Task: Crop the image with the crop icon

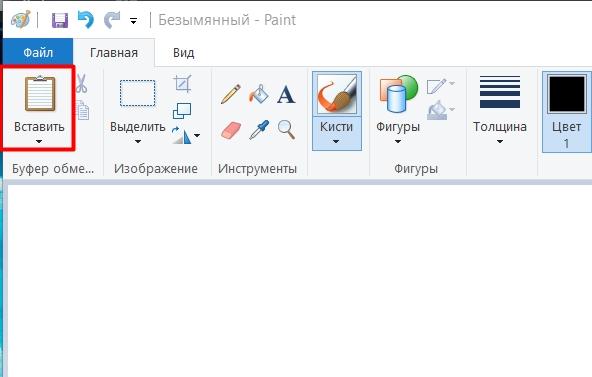Action: coord(182,84)
